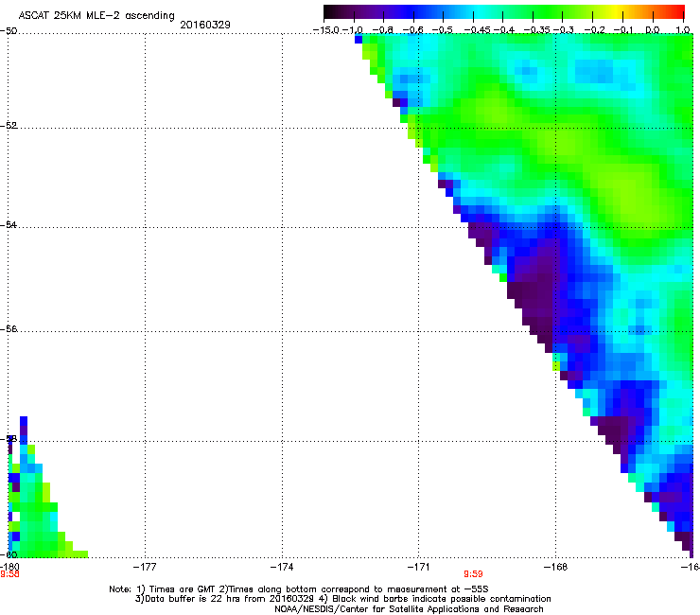The width and height of the screenshot is (700, 615).
Task: Click the latitude label -54
Action: click(x=9, y=224)
